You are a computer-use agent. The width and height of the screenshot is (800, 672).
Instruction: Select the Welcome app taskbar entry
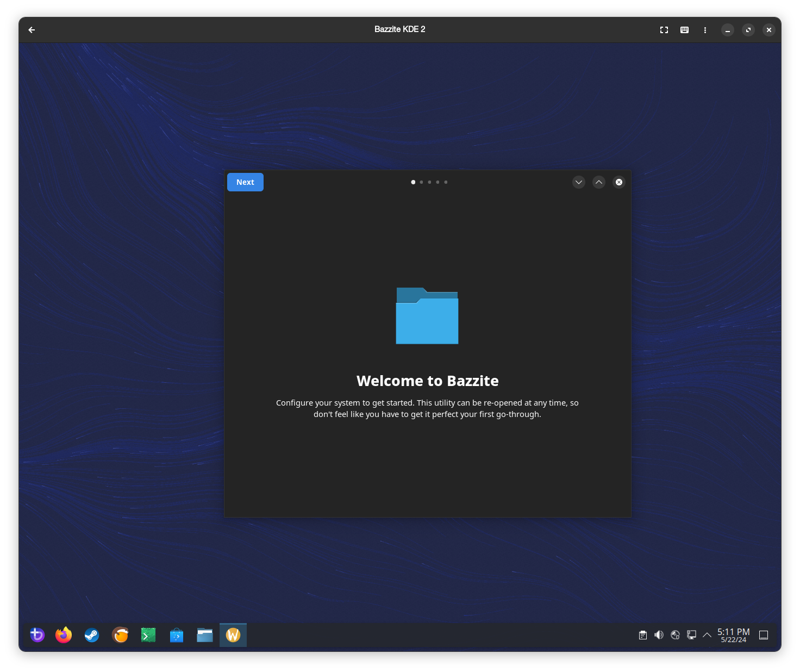233,635
